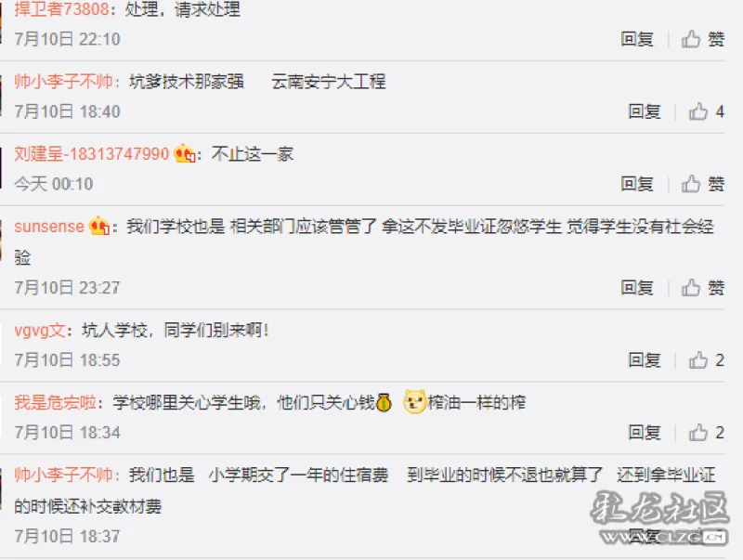The width and height of the screenshot is (743, 560).
Task: Open 捍卫者73808's user profile
Action: tap(61, 9)
